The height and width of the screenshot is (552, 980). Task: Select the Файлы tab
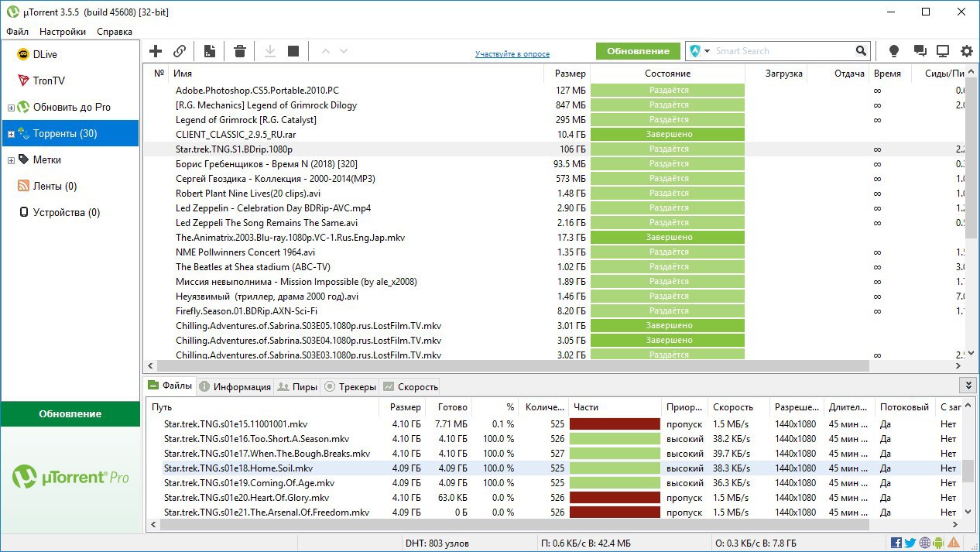tap(170, 386)
